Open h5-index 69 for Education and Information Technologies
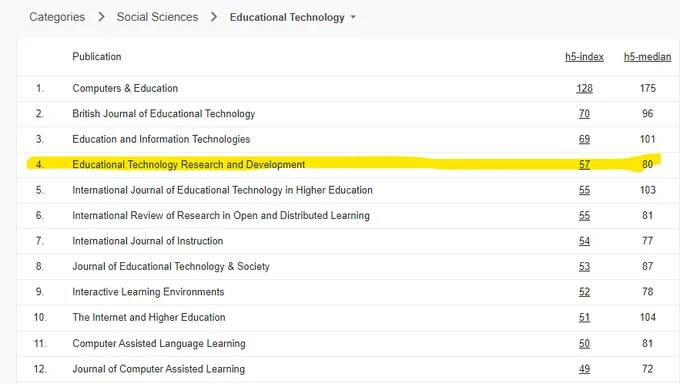The width and height of the screenshot is (680, 384). click(x=584, y=139)
